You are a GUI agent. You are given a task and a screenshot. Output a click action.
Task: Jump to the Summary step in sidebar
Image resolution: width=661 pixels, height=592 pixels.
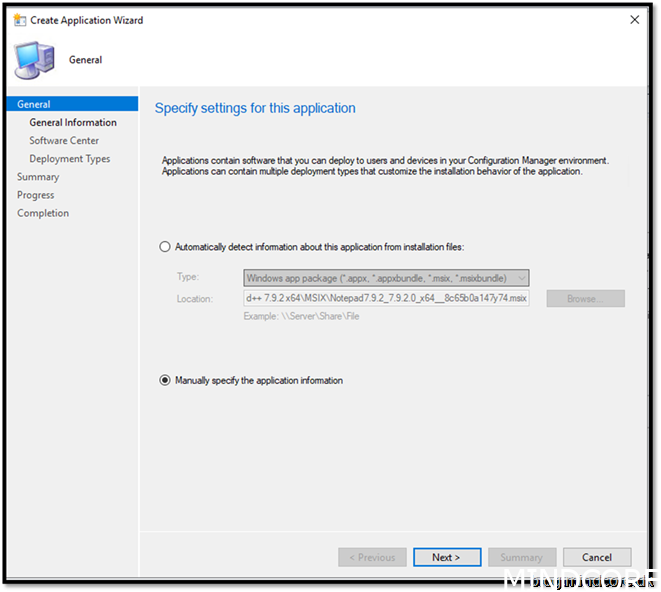38,177
